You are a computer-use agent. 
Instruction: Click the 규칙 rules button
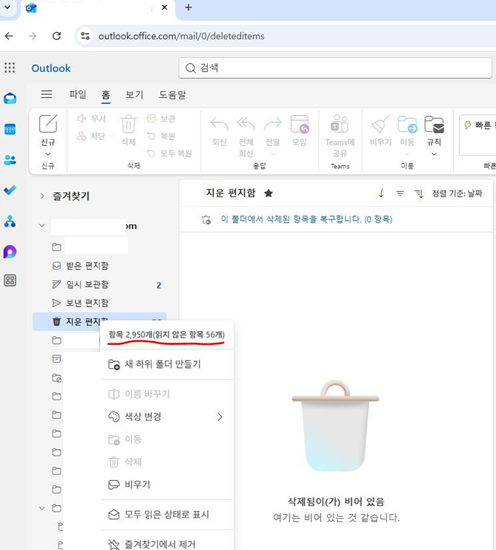pyautogui.click(x=434, y=130)
